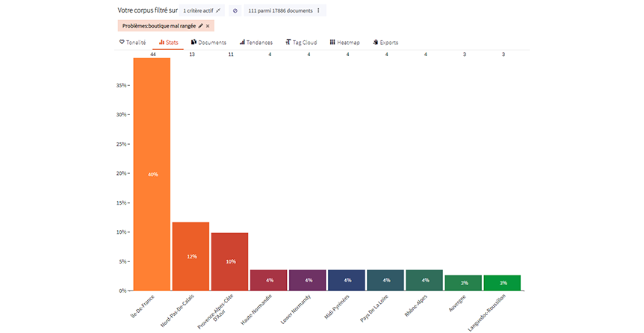Open the three-dot documents options menu
The image size is (644, 333).
click(319, 10)
